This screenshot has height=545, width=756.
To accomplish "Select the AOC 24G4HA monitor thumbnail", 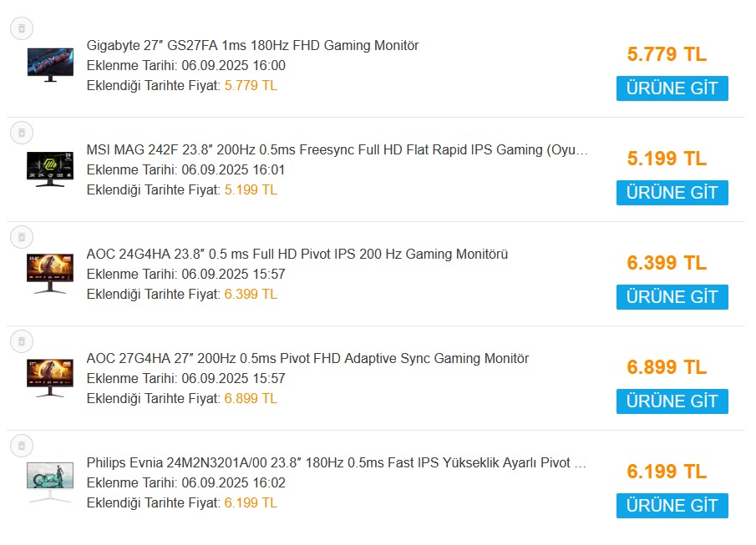I will pos(50,273).
